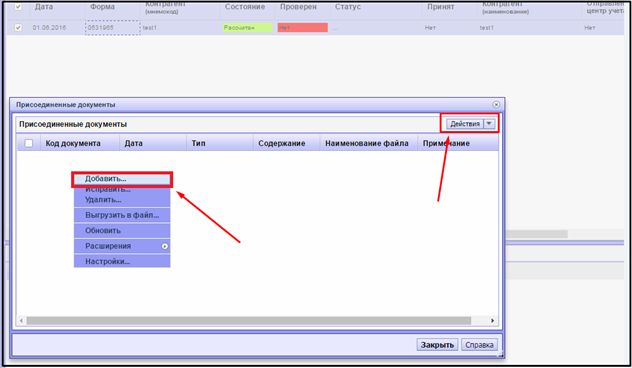Click the Рассчитан state cell

(x=247, y=27)
